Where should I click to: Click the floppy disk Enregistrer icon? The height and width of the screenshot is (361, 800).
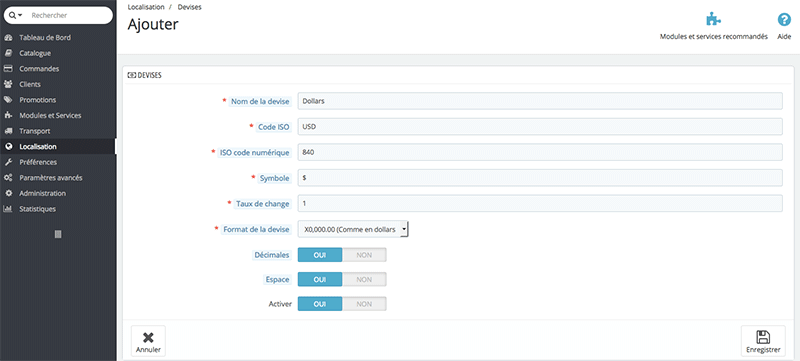point(763,337)
